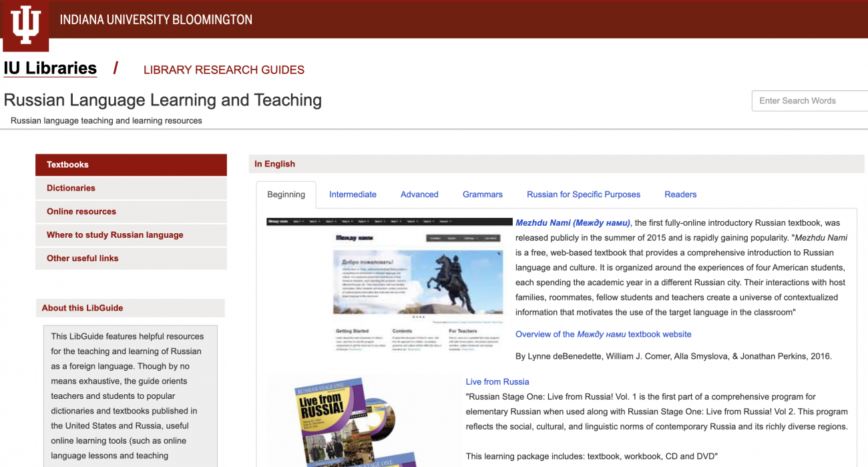Switch to the Grammars tab
The image size is (868, 467).
[x=482, y=194]
